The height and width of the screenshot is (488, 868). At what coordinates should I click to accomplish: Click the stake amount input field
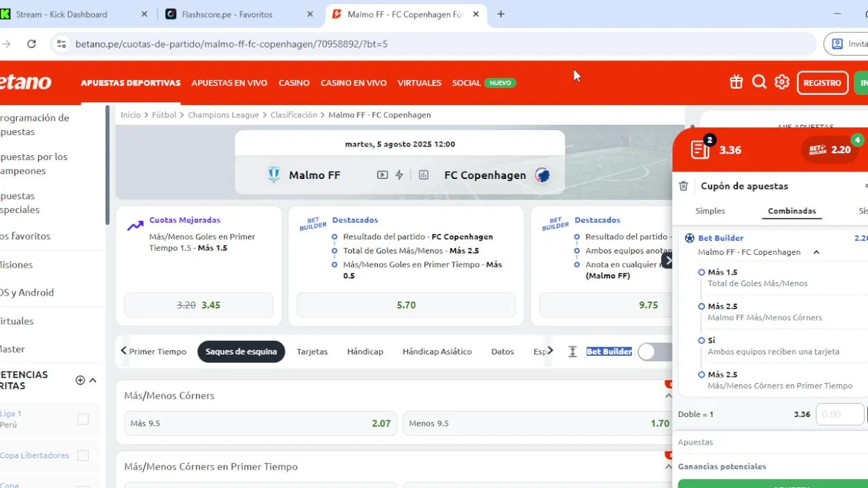click(x=840, y=414)
